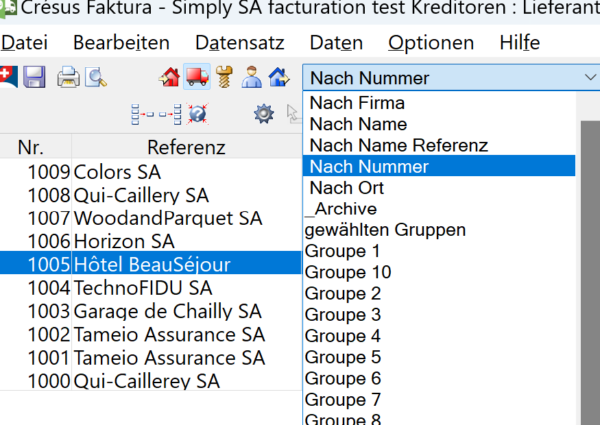
Task: Click the arrow cursor icon in toolbar
Action: (x=293, y=114)
